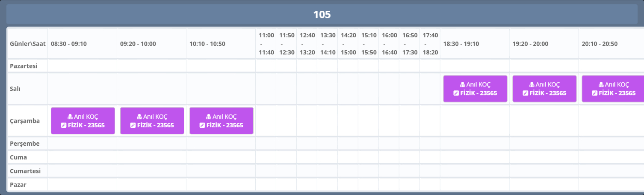Click empty Pazartesi 08:30 - 09:10 cell
Screen dimensions: 644x195
pyautogui.click(x=82, y=66)
